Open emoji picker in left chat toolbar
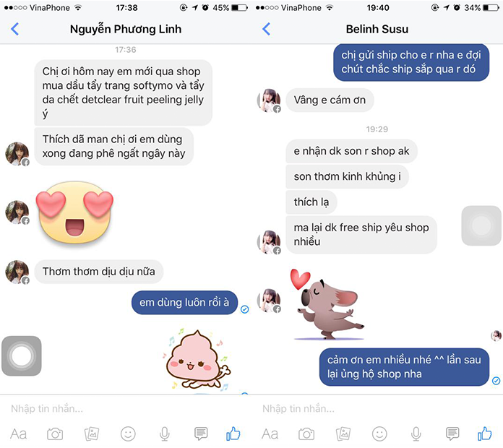Image resolution: width=503 pixels, height=448 pixels. [x=128, y=434]
